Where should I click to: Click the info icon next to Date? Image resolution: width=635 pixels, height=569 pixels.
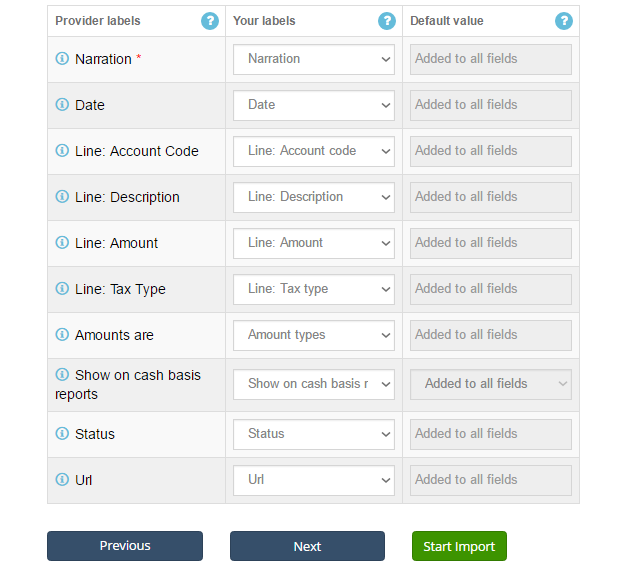pyautogui.click(x=62, y=104)
